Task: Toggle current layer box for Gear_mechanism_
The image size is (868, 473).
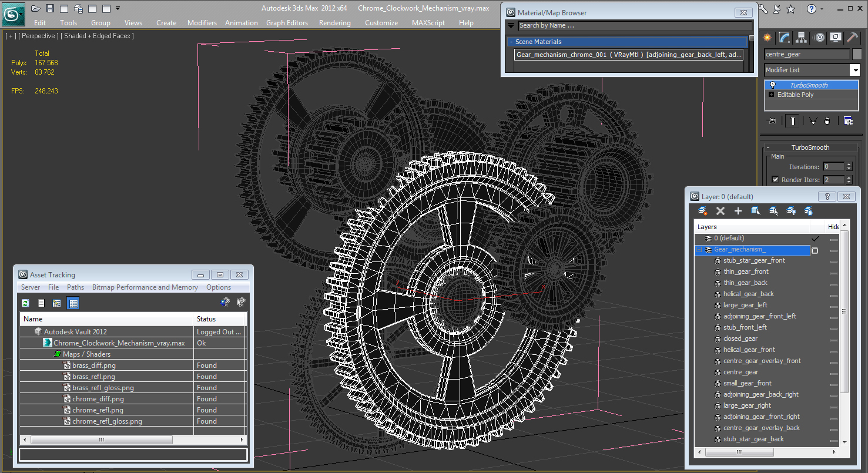Action: [815, 250]
